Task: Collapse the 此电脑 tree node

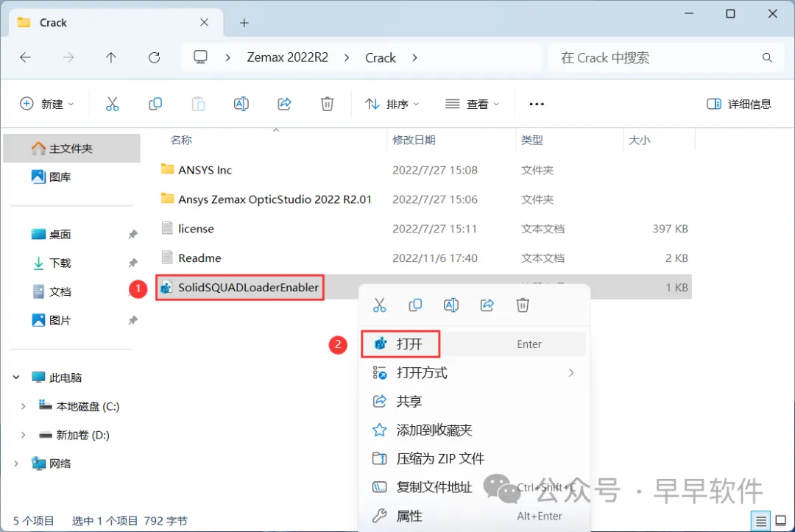Action: coord(16,377)
